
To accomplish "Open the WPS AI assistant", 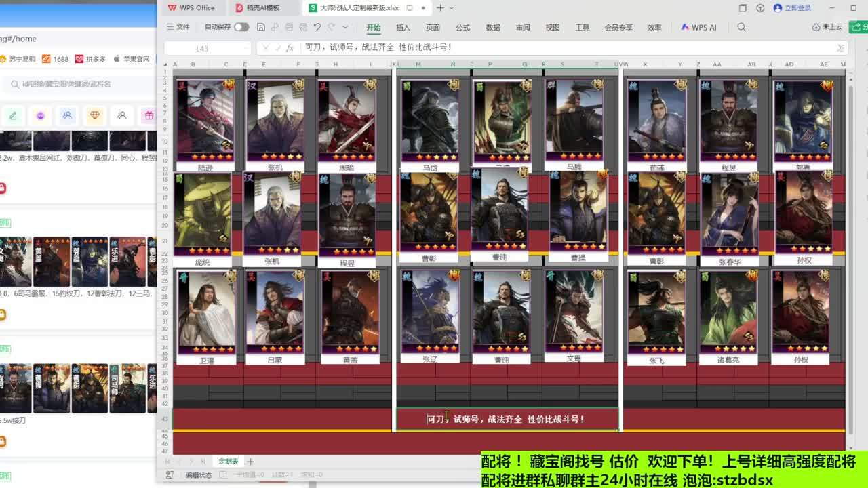I will pos(698,28).
